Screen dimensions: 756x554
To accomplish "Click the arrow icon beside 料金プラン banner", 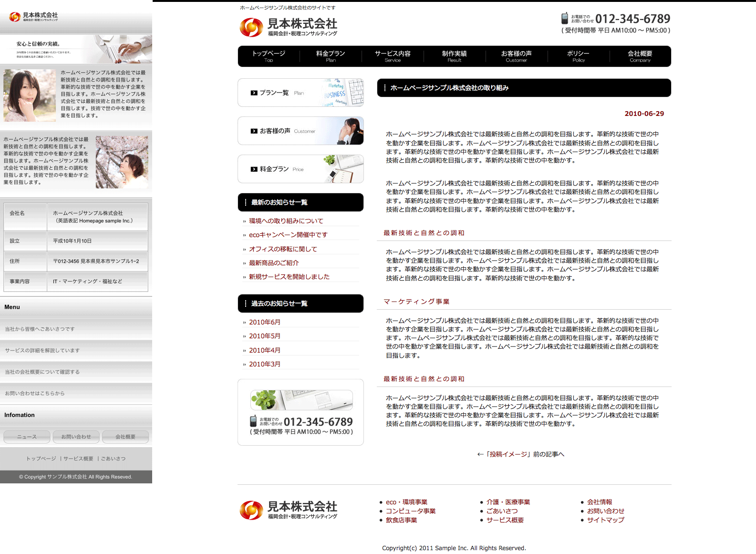I will pos(254,169).
